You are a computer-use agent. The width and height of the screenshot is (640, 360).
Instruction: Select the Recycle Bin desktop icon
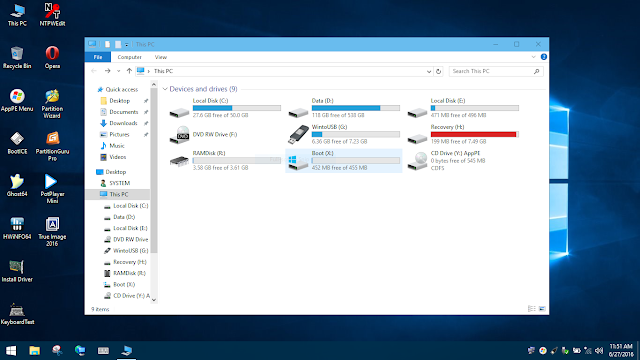coord(17,58)
